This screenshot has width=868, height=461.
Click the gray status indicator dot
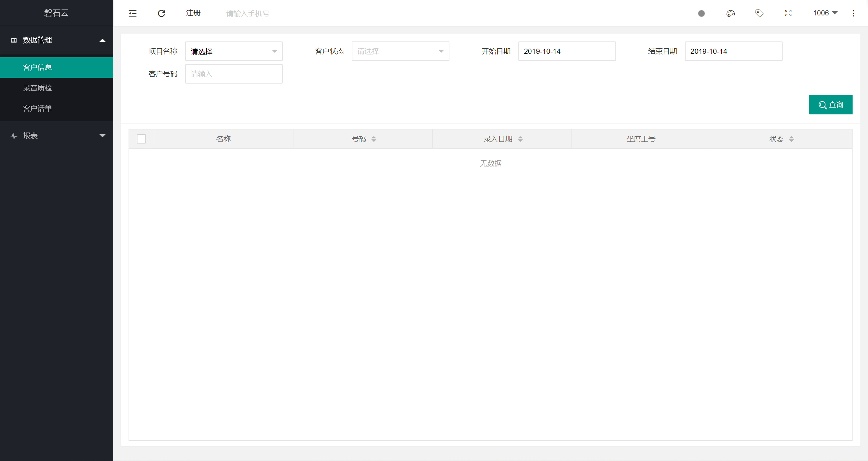pos(701,13)
